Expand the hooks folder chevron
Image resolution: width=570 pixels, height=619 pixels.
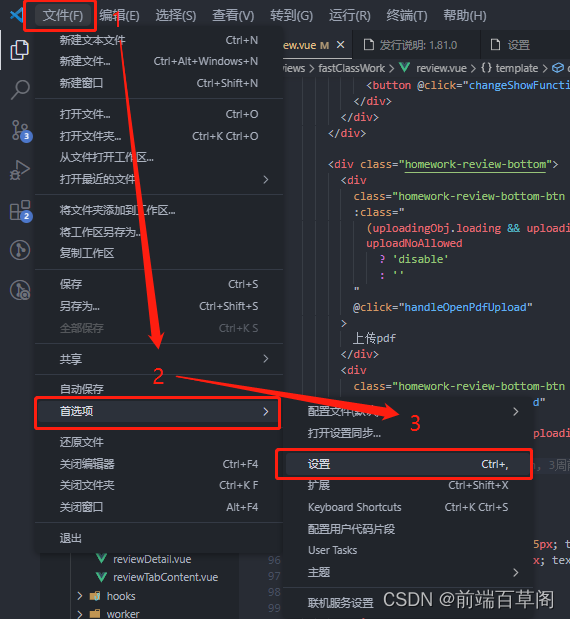coord(80,596)
